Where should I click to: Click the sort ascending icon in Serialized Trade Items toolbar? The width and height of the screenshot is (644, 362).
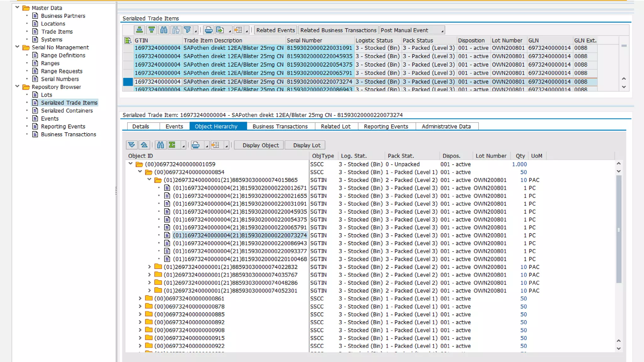coord(139,30)
